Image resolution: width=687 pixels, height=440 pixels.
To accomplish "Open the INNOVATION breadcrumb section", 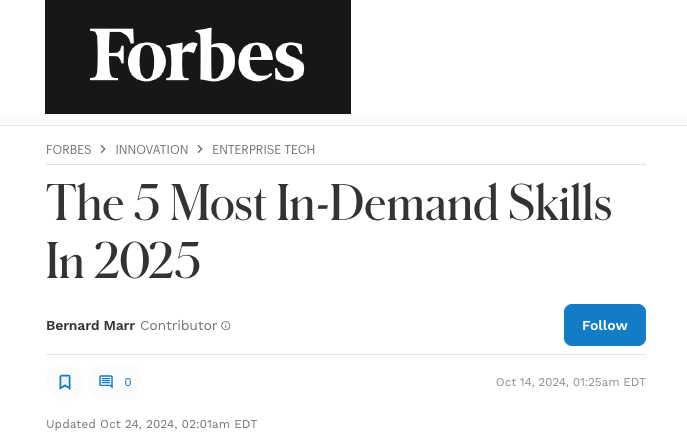I will (x=152, y=150).
